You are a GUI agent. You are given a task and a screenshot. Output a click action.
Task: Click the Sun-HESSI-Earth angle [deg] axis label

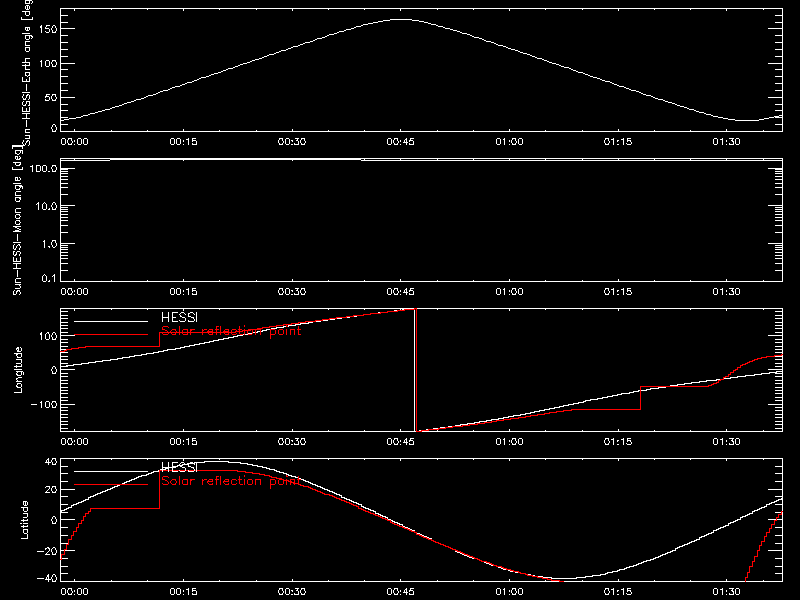(27, 72)
